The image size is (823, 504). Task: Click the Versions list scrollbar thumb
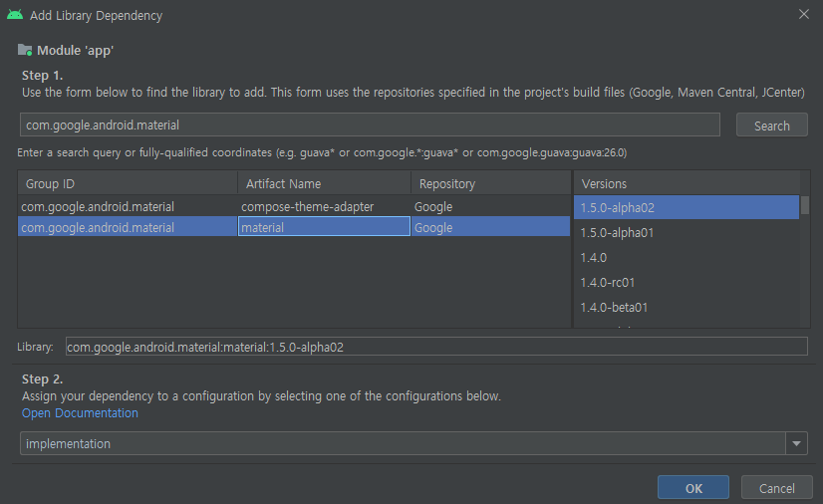pos(805,205)
